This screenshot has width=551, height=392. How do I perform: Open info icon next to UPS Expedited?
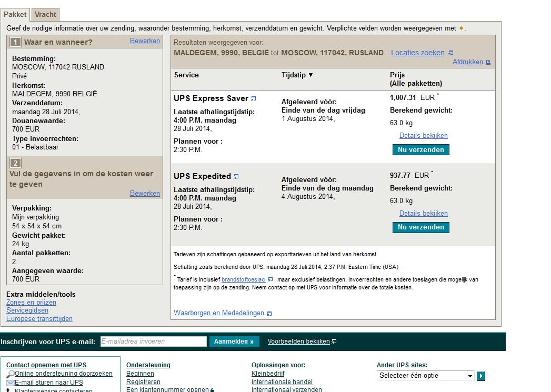(236, 176)
